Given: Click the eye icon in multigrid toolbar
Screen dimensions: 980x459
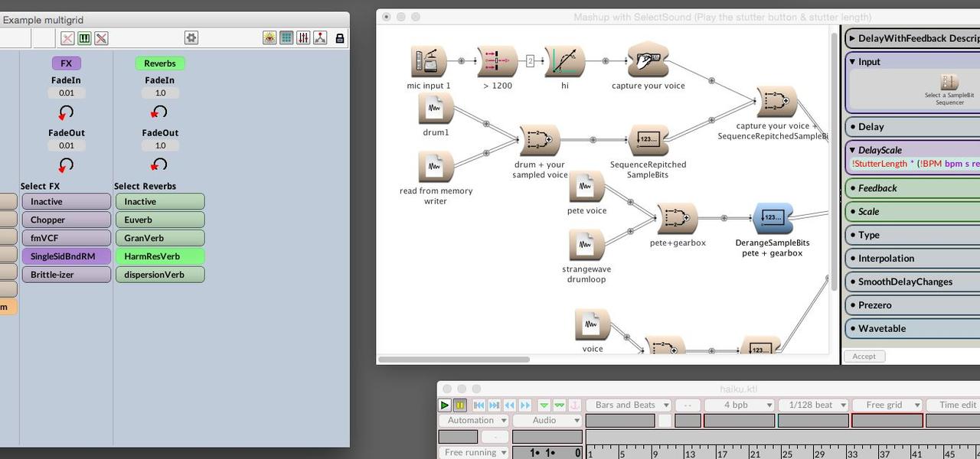Looking at the screenshot, I should click(x=269, y=37).
